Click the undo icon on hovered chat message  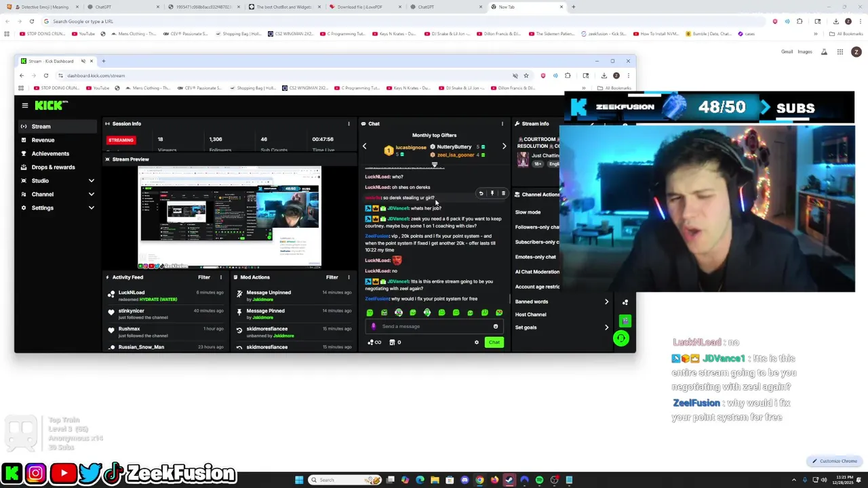point(481,194)
